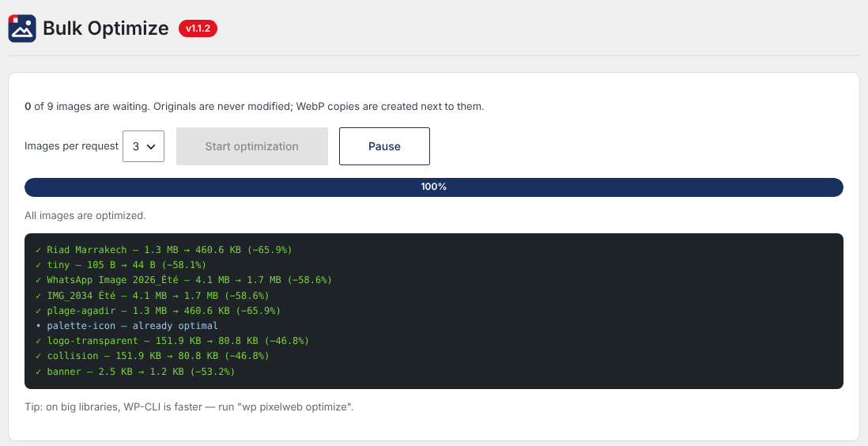This screenshot has height=446, width=868.
Task: Pause the optimization process
Action: pos(384,146)
